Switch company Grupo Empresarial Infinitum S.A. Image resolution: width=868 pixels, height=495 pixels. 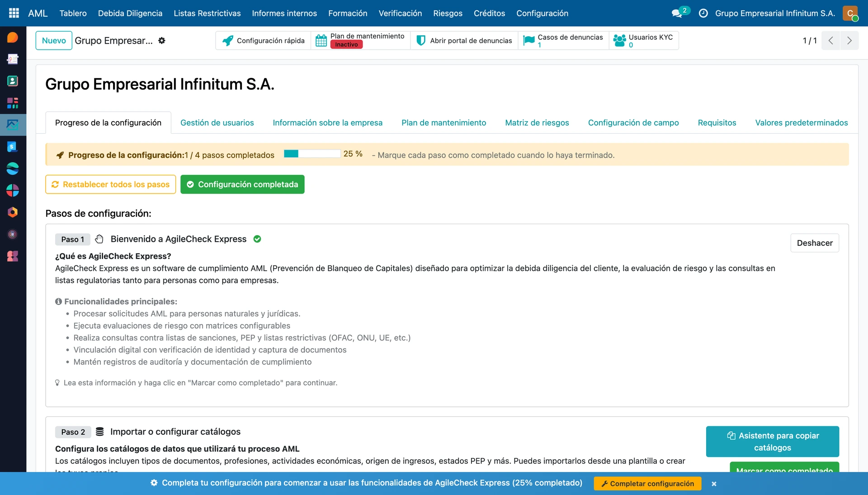click(775, 13)
